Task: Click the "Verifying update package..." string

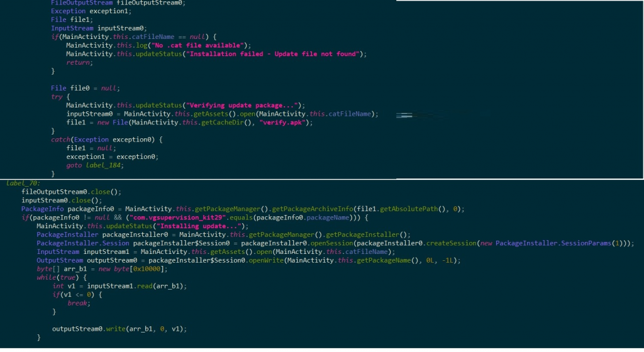Action: 241,106
